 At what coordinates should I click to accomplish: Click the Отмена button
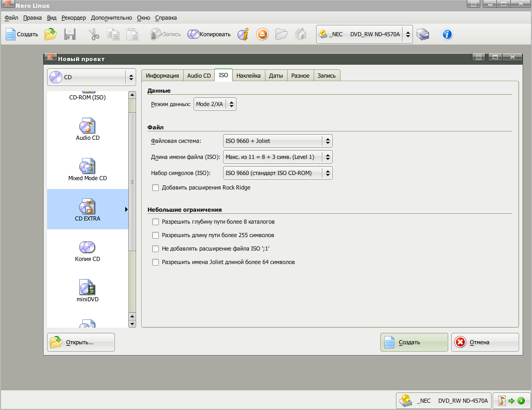(x=485, y=342)
